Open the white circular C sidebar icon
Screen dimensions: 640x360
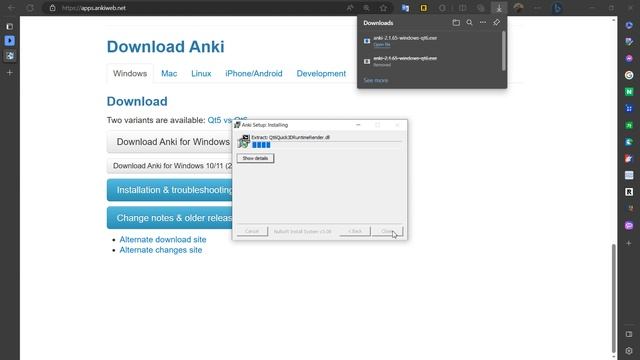click(x=629, y=75)
